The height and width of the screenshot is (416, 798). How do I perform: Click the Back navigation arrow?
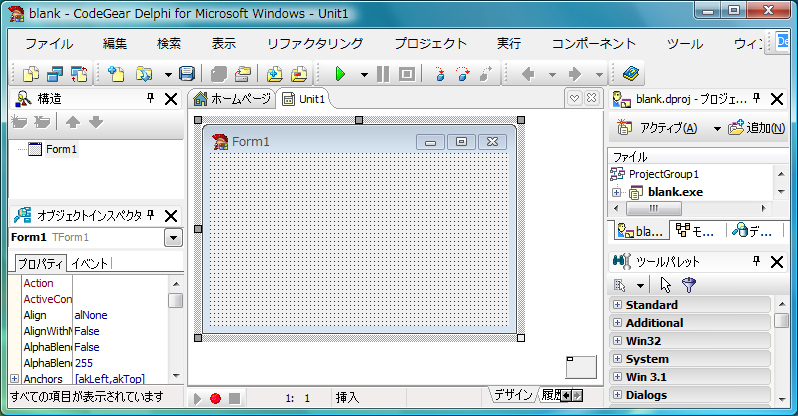tap(528, 74)
